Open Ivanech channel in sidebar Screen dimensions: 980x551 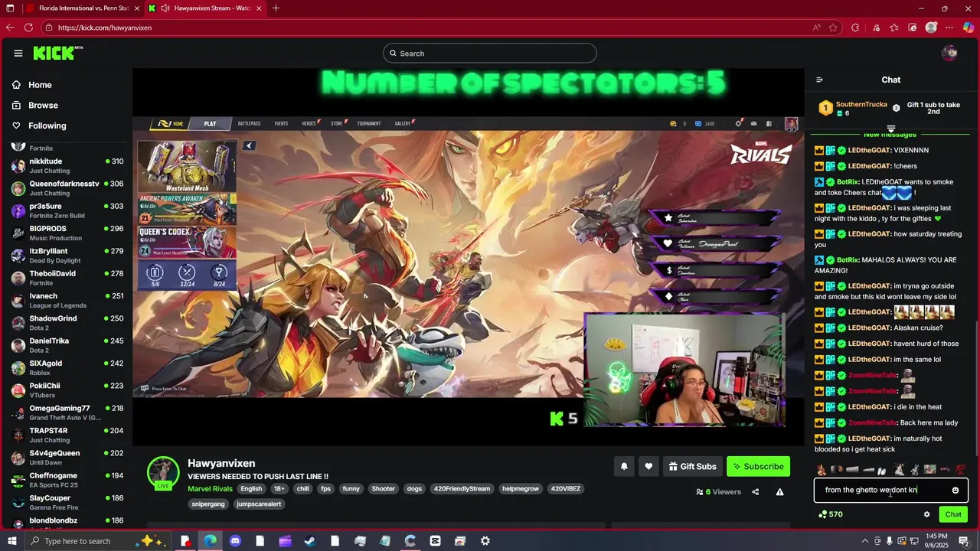coord(67,300)
